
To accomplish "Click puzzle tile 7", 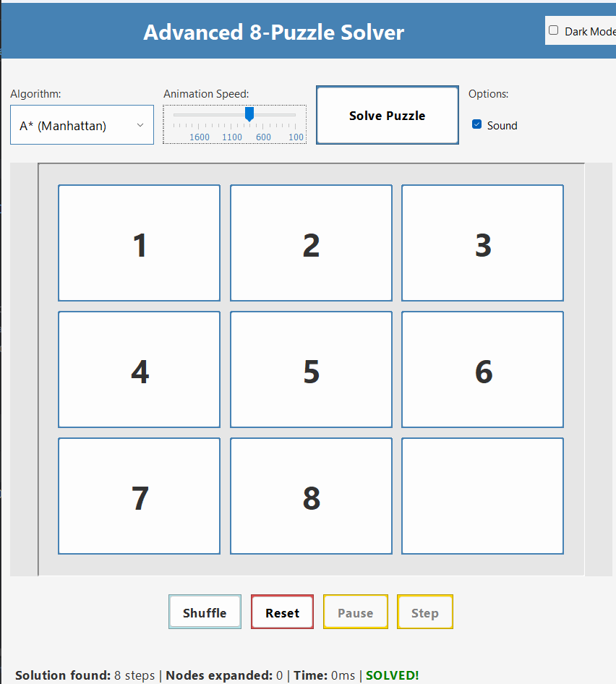I will coord(139,496).
